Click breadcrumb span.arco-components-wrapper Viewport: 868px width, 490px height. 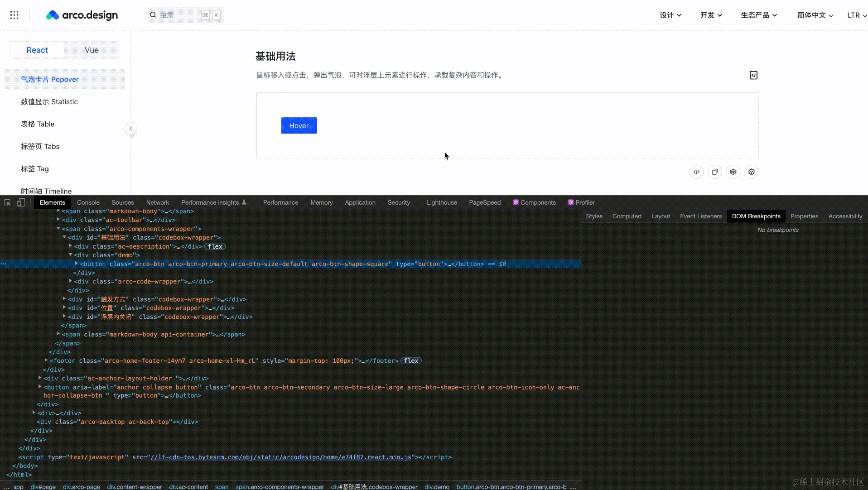(x=280, y=487)
